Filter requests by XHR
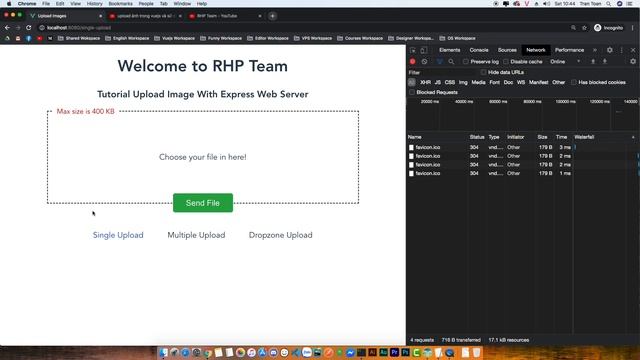Image resolution: width=640 pixels, height=360 pixels. [x=425, y=82]
